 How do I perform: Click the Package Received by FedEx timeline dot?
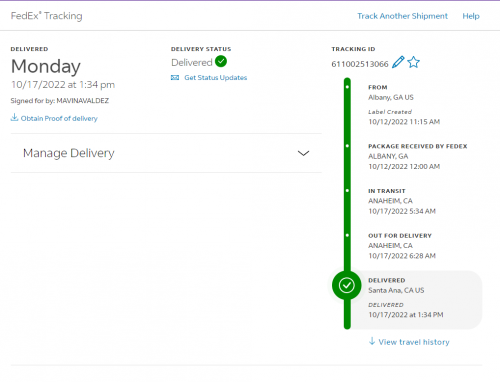(347, 146)
